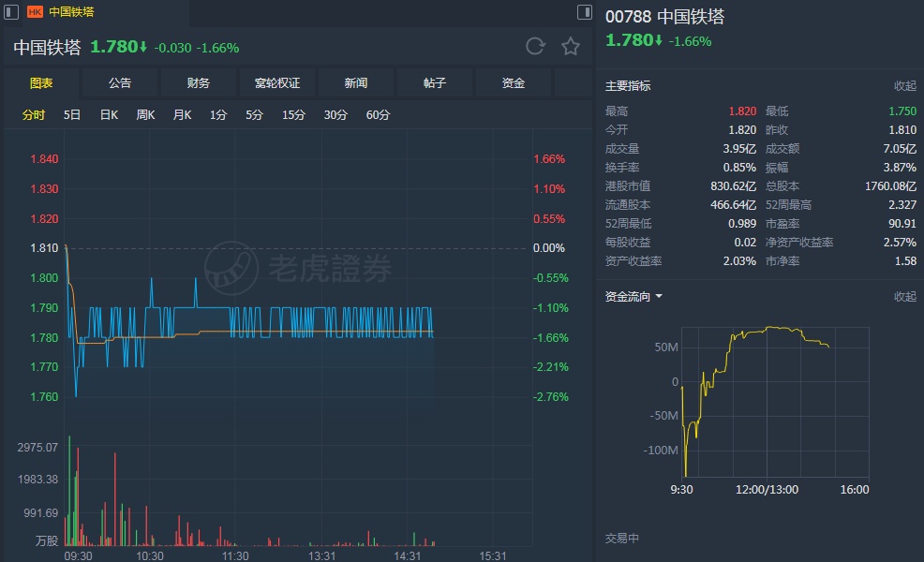
Task: Add 中国铁塔 to favorites with star icon
Action: point(571,46)
